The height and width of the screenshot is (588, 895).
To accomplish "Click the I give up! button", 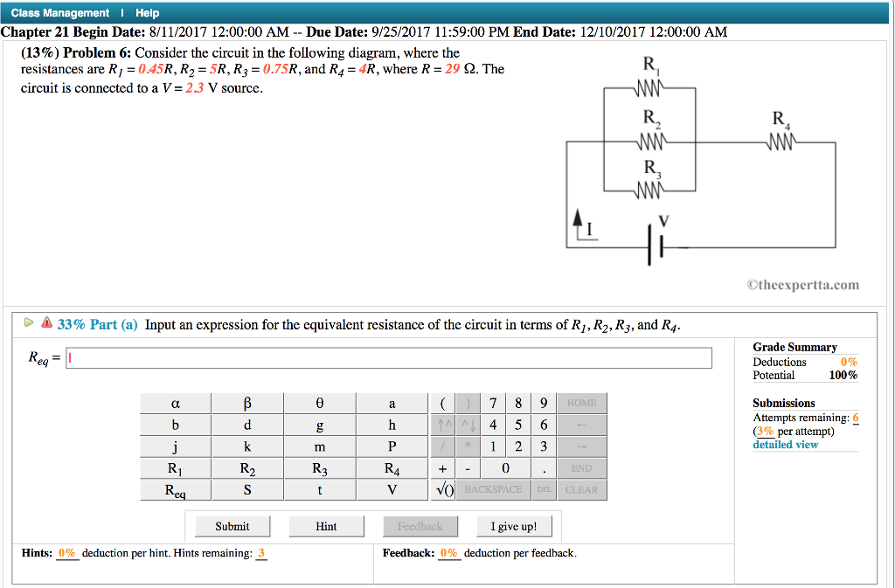I will (514, 526).
